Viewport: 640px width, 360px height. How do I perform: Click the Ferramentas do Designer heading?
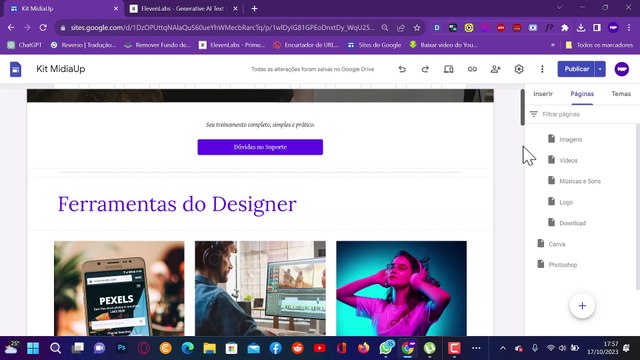point(177,204)
